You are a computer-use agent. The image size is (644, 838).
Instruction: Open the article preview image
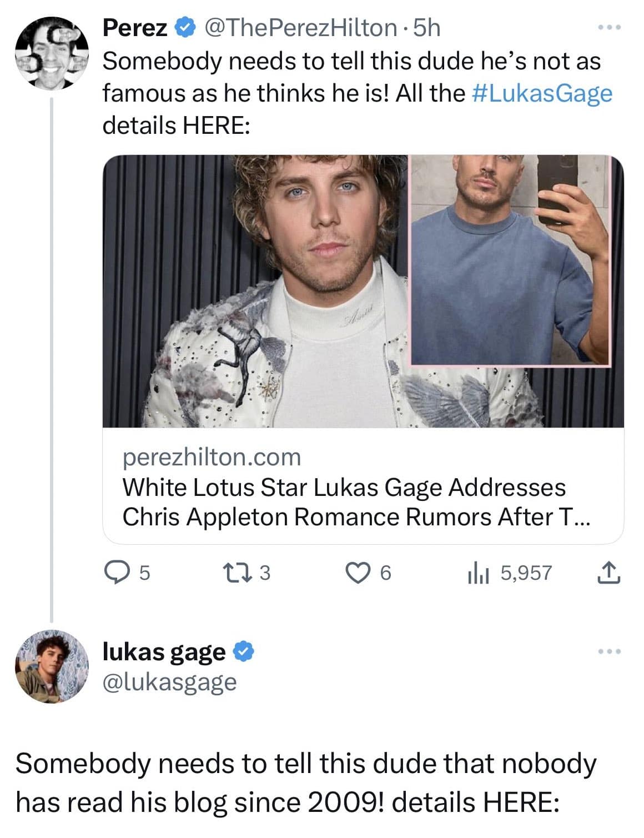pos(363,291)
